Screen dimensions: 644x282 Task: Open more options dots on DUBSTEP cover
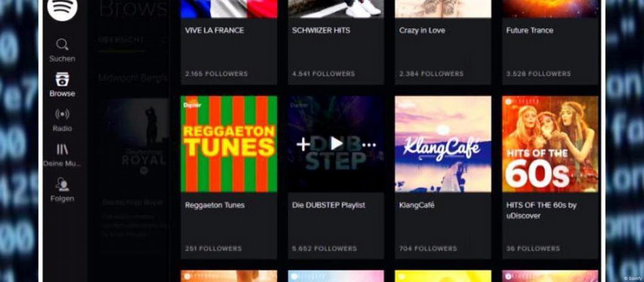pyautogui.click(x=369, y=145)
